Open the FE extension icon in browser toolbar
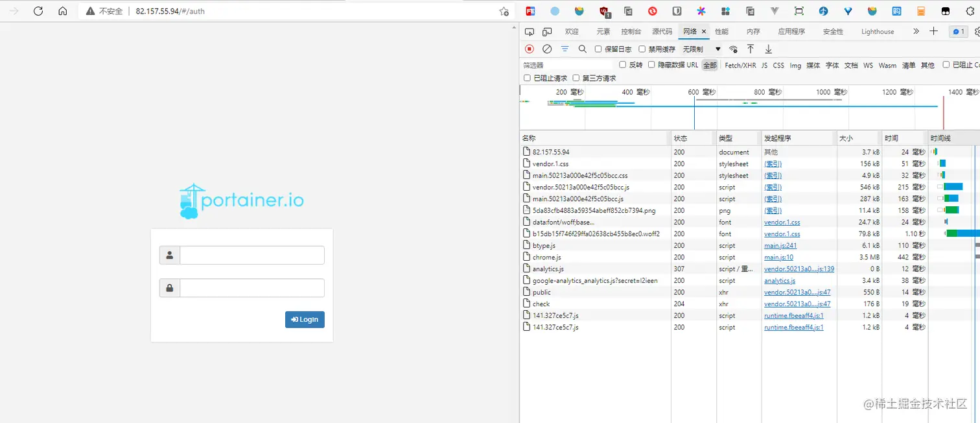The width and height of the screenshot is (980, 423). pyautogui.click(x=530, y=11)
